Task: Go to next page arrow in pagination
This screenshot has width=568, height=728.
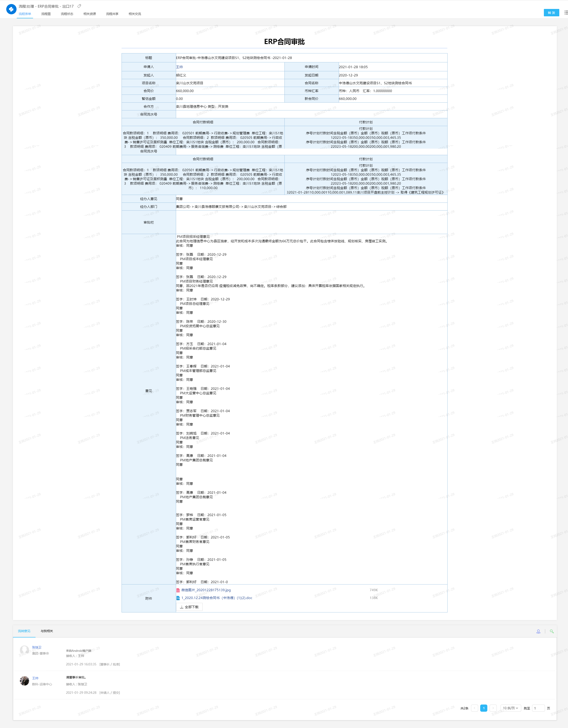Action: pos(493,708)
